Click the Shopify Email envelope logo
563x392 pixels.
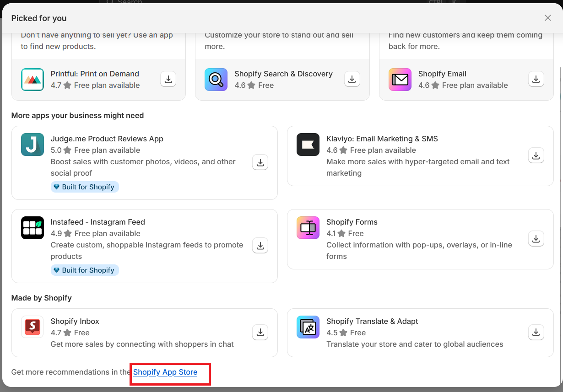400,80
